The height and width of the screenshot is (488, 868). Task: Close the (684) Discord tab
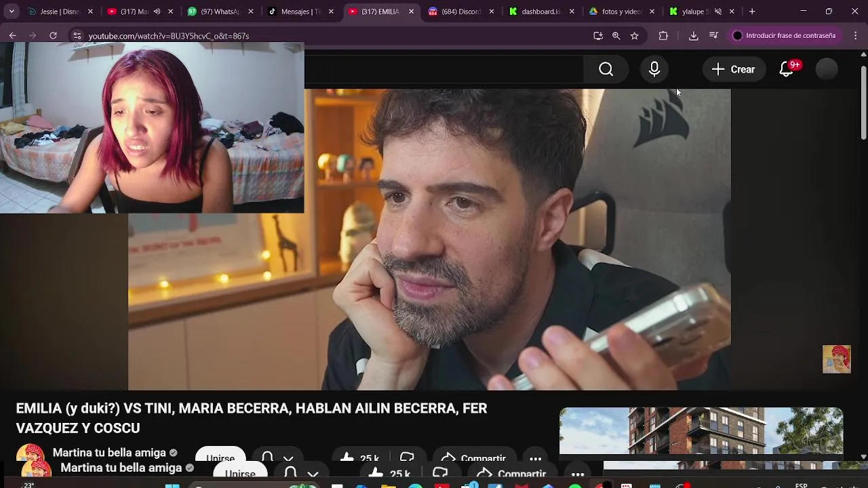click(492, 12)
